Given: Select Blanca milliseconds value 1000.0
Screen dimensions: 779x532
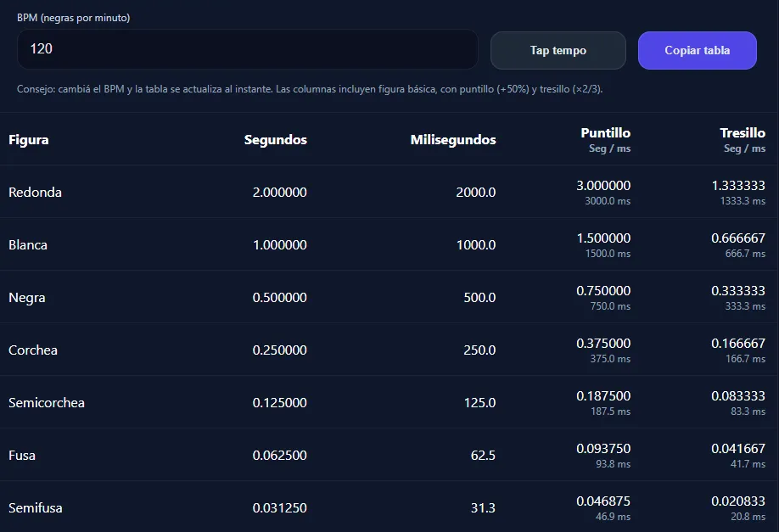Looking at the screenshot, I should pos(476,245).
